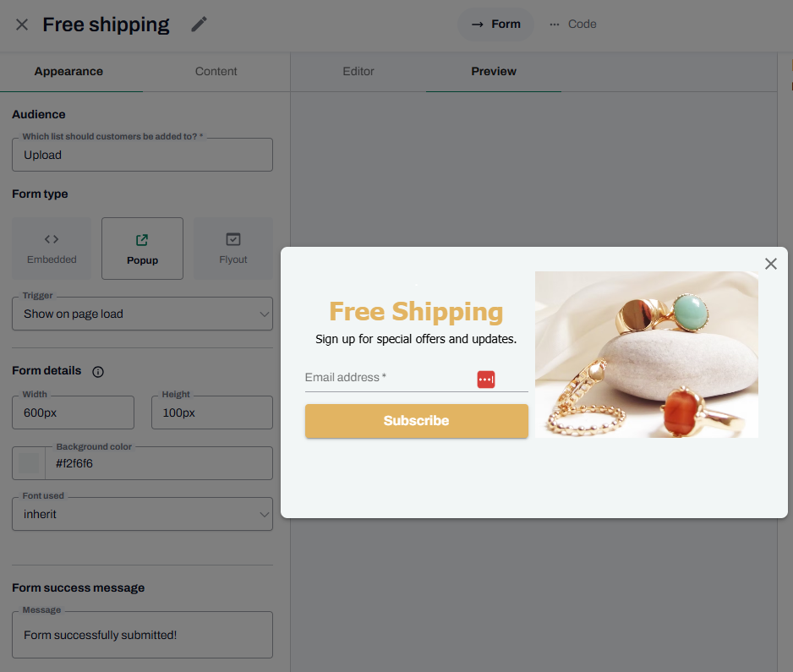Switch to the Content tab
Viewport: 793px width, 672px height.
pyautogui.click(x=216, y=71)
